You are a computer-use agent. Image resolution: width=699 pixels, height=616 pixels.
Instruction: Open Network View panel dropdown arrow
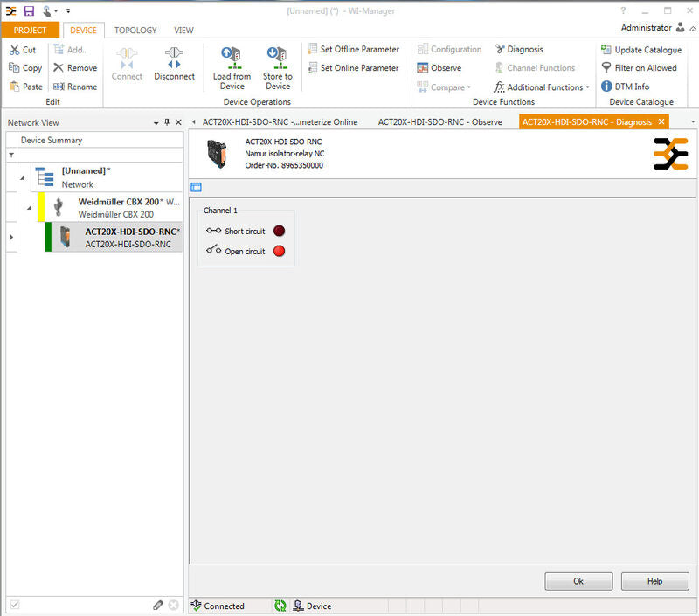pyautogui.click(x=156, y=122)
